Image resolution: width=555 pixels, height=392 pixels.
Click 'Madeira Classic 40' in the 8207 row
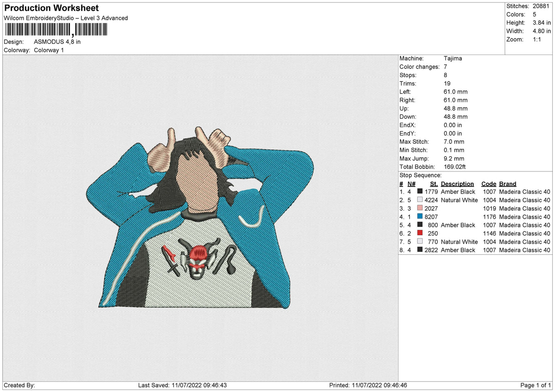tap(524, 217)
